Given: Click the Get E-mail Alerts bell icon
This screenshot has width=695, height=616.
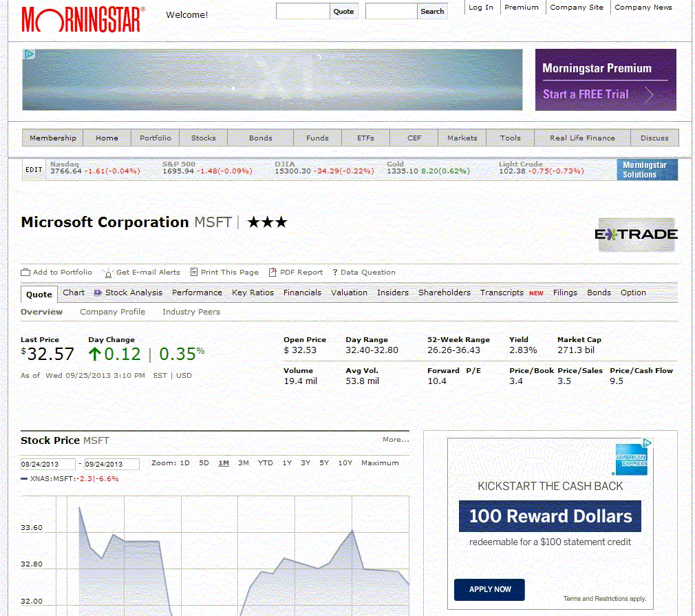Looking at the screenshot, I should pos(108,273).
